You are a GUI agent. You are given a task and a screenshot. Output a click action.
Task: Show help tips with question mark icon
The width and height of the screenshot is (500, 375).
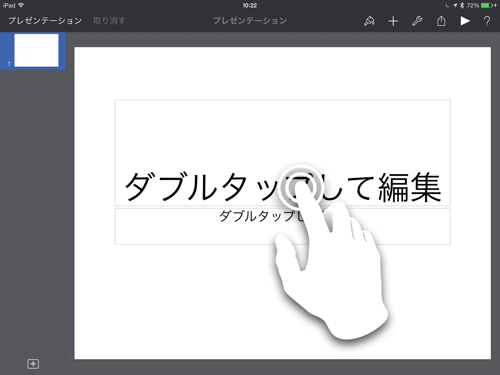click(x=487, y=21)
